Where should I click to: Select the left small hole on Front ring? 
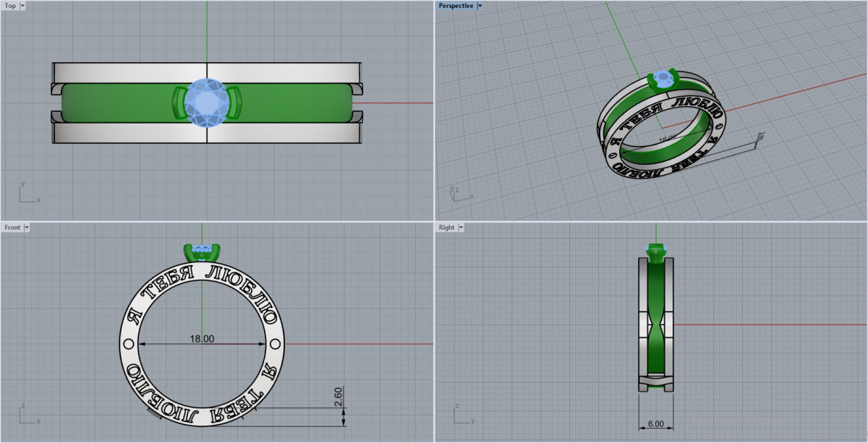[129, 343]
